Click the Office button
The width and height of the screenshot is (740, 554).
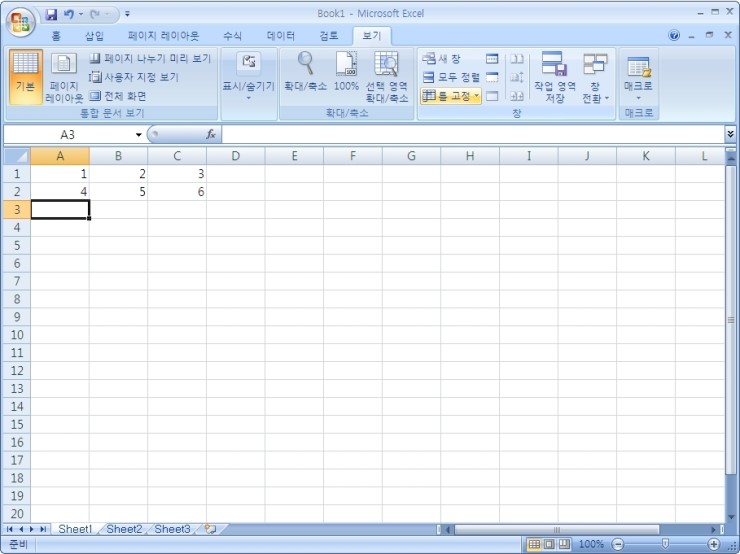point(21,21)
